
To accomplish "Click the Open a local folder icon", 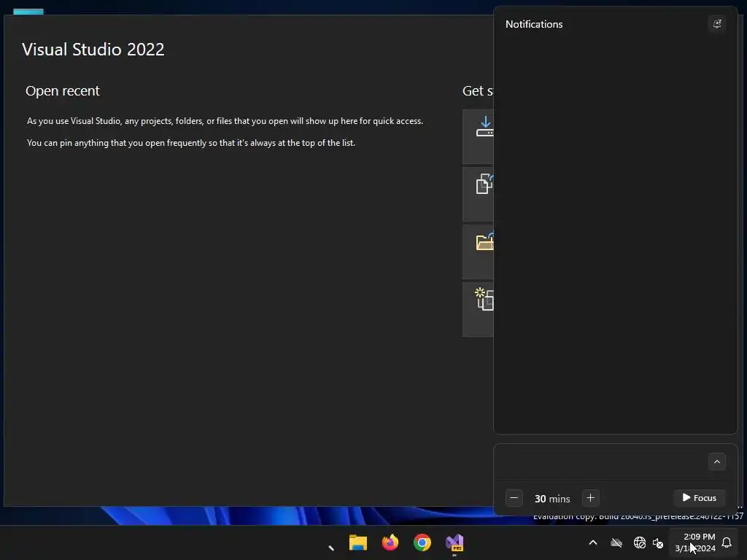I will [484, 241].
